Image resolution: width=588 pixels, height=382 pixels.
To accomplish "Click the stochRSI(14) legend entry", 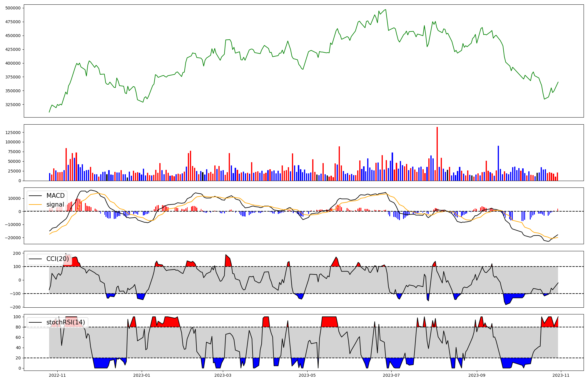I will click(66, 322).
